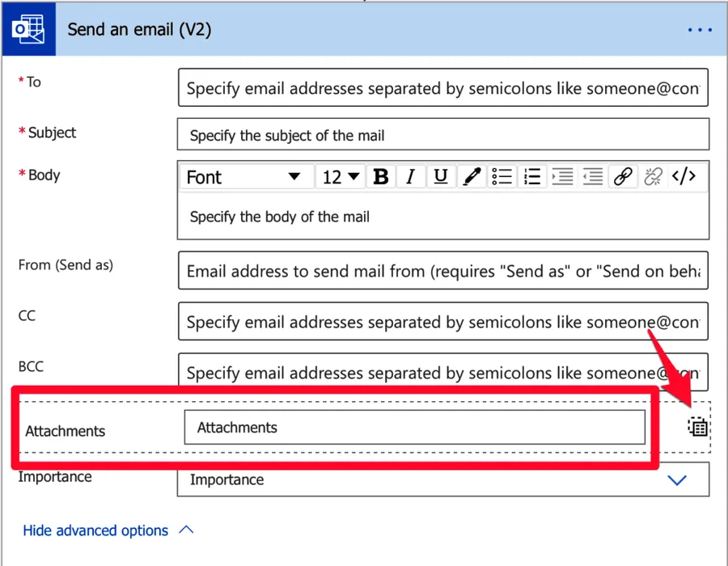Open the Font family dropdown
Screen dimensions: 728x566
coord(244,177)
